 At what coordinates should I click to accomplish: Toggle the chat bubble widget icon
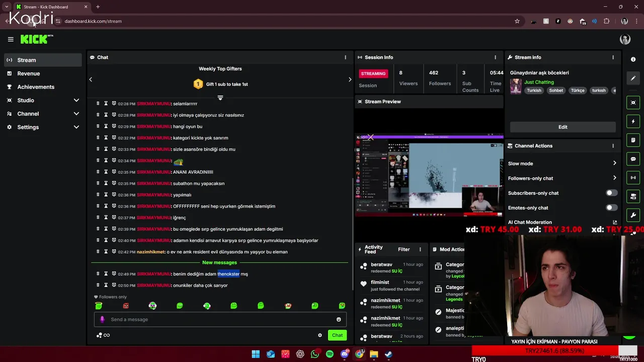[x=633, y=159]
